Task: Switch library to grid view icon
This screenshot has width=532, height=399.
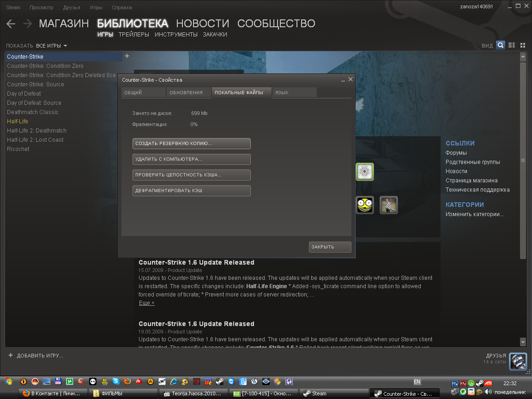Action: click(x=523, y=45)
